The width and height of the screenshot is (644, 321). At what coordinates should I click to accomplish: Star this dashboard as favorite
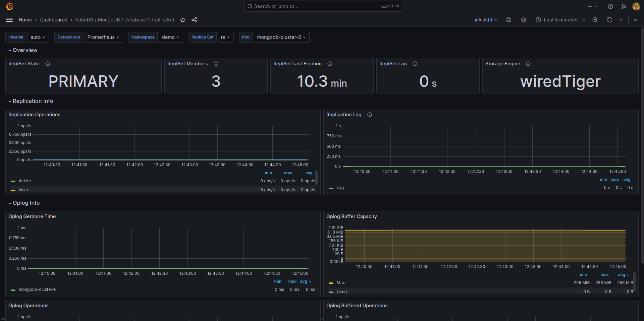click(183, 20)
